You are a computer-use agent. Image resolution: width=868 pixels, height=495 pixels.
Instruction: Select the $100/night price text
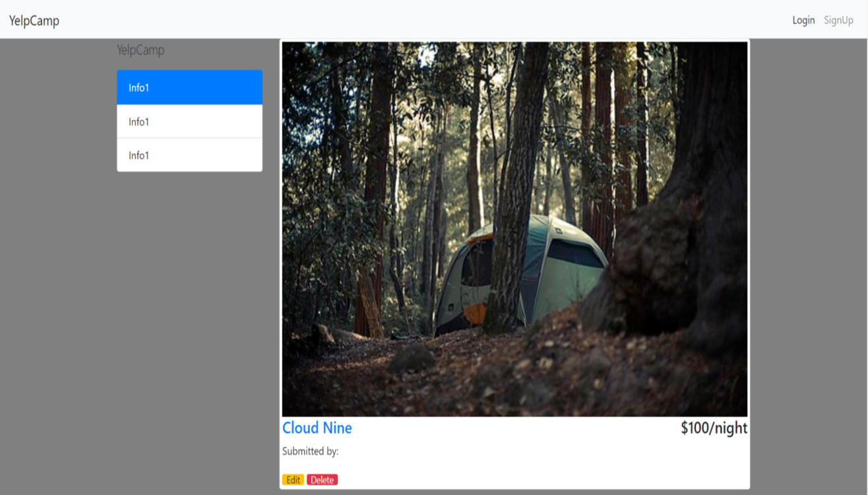pyautogui.click(x=714, y=428)
